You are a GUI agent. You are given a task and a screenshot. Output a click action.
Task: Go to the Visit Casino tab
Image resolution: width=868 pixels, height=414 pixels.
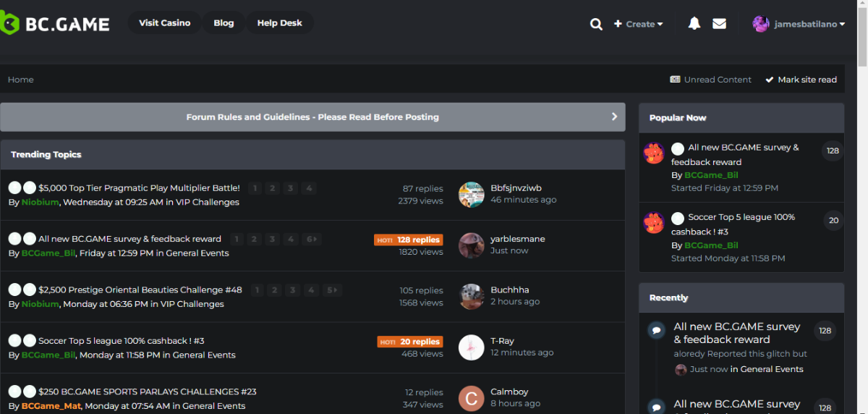click(x=164, y=23)
